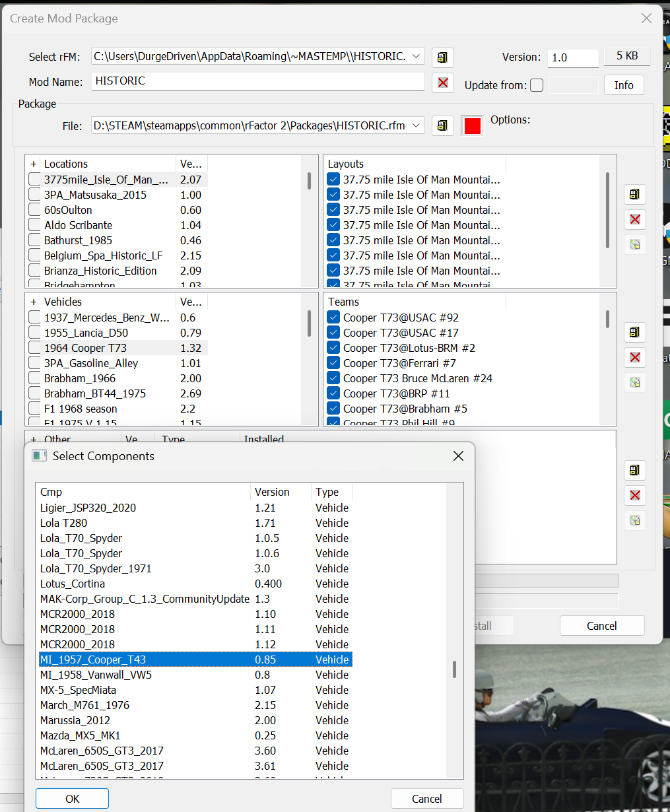The width and height of the screenshot is (670, 812).
Task: Sort components by the Type column header
Action: point(331,492)
